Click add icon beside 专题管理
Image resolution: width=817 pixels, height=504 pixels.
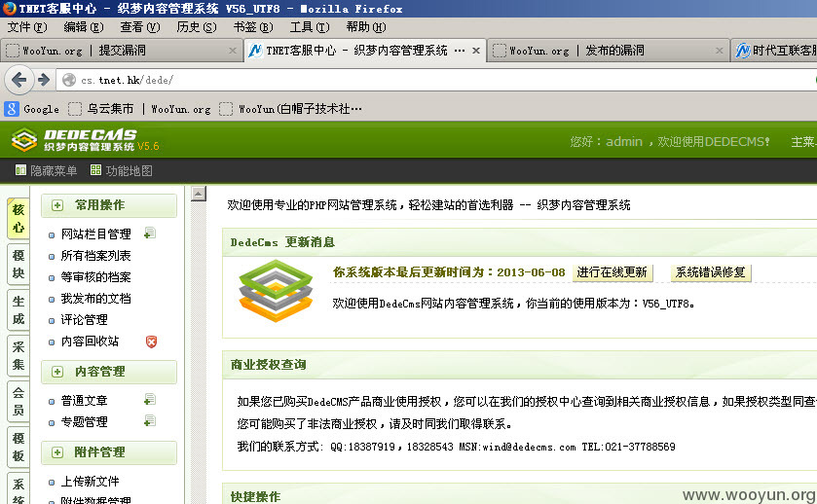(x=150, y=420)
